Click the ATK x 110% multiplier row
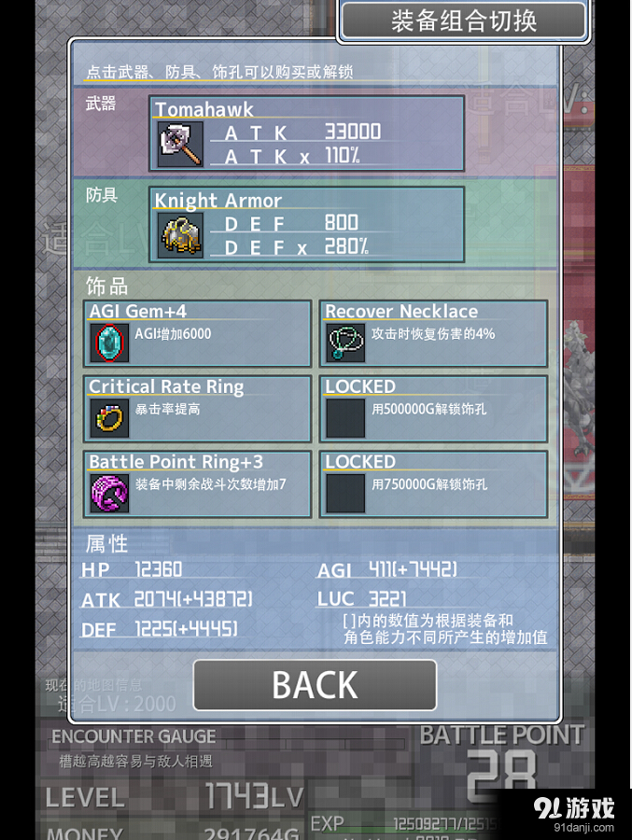Viewport: 632px width, 840px height. pyautogui.click(x=293, y=157)
